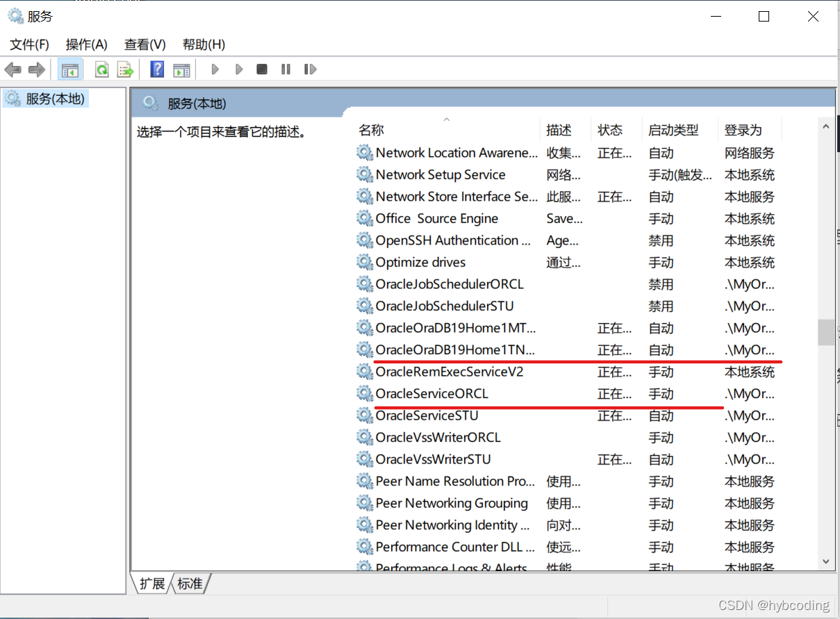840x619 pixels.
Task: Click gear icon of OracleJobSchedulerORCL
Action: tap(365, 284)
